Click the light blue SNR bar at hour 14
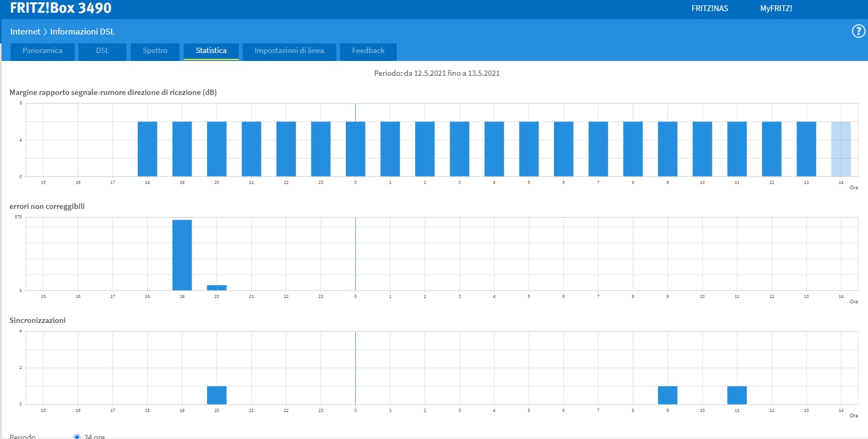868x439 pixels. coord(840,149)
